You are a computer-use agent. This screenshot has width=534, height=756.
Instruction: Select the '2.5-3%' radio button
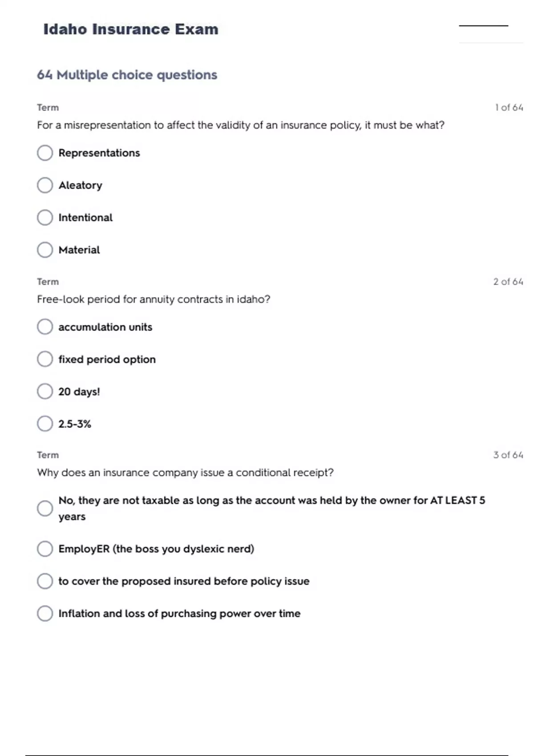click(45, 424)
